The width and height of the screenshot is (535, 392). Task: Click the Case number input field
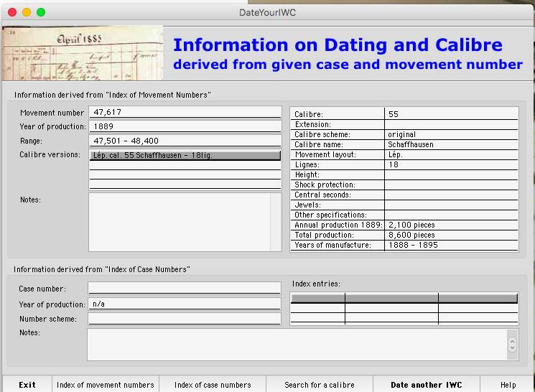click(185, 288)
